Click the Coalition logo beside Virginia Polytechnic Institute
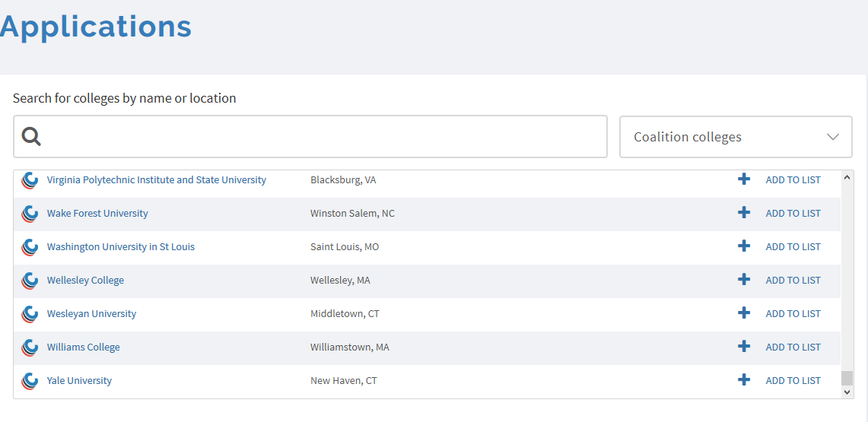Viewport: 868px width, 422px height. [x=30, y=180]
